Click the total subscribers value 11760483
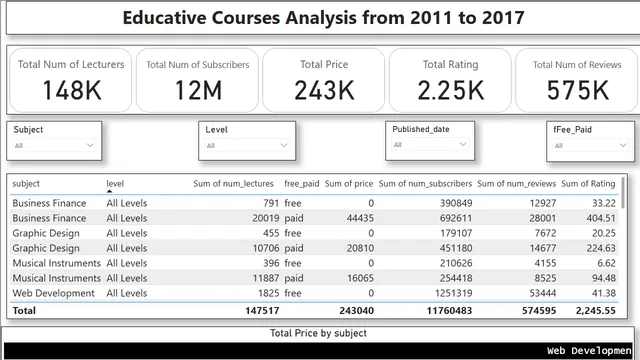The width and height of the screenshot is (640, 360). (449, 311)
